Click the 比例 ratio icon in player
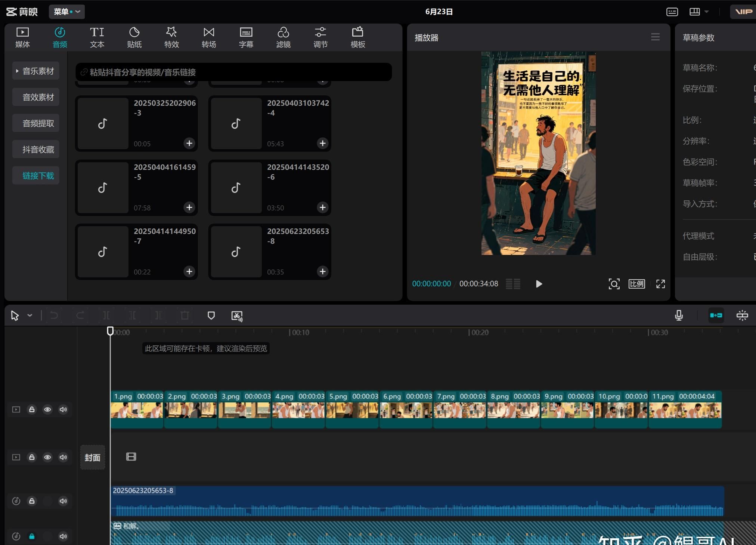The image size is (756, 545). pyautogui.click(x=636, y=284)
